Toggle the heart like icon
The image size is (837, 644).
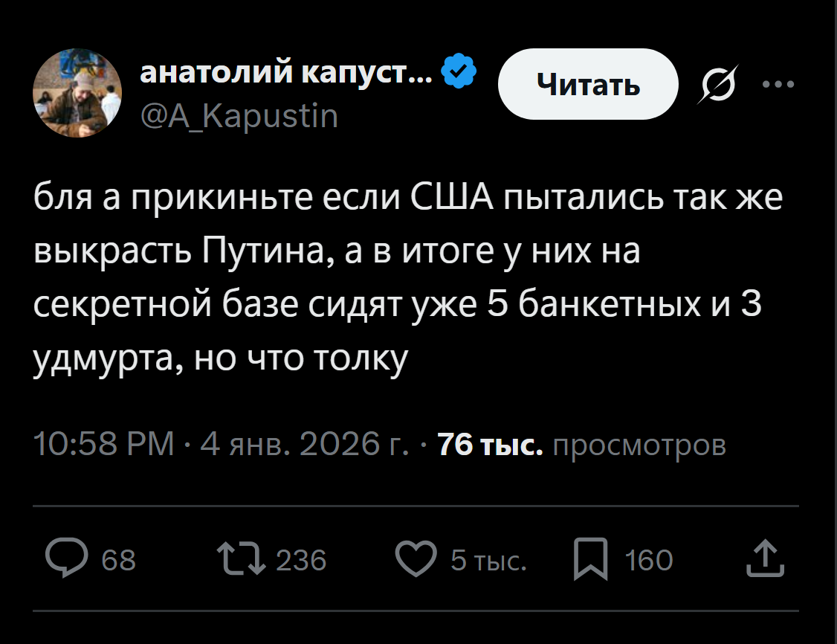tap(415, 559)
